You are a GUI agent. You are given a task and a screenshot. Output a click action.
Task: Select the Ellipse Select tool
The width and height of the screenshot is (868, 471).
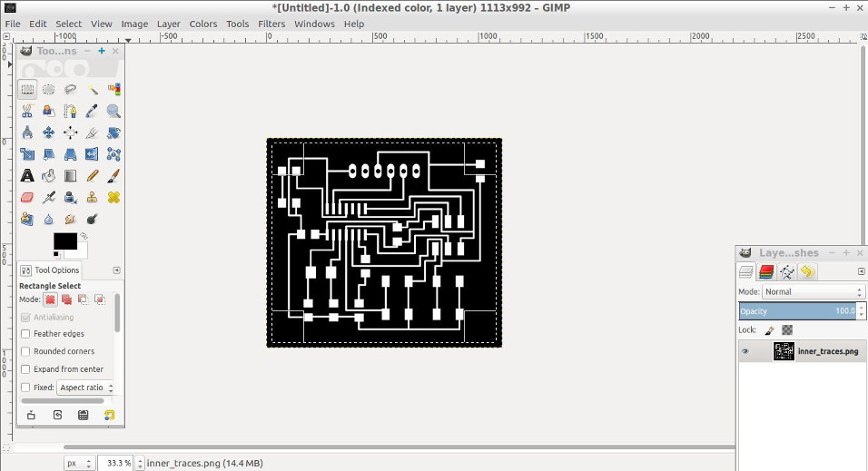[x=49, y=89]
